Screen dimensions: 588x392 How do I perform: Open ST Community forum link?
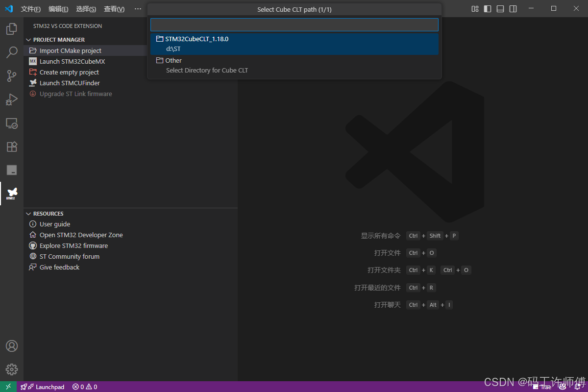click(70, 256)
